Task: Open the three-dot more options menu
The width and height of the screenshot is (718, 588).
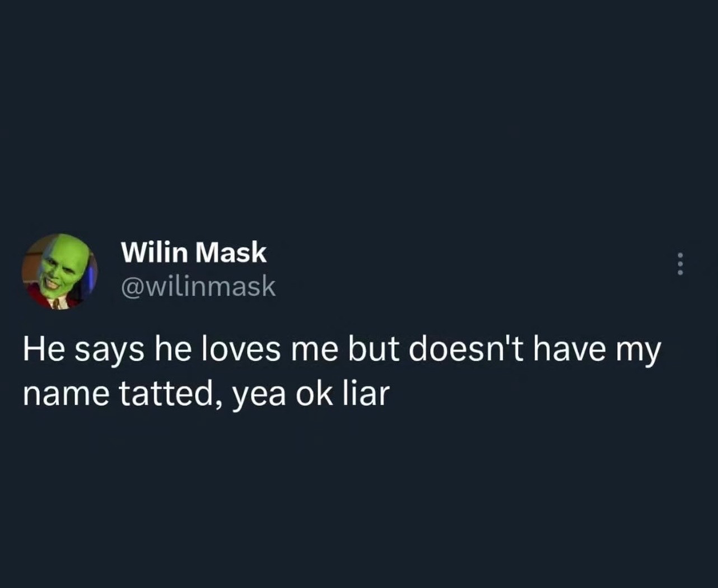Action: pos(680,264)
